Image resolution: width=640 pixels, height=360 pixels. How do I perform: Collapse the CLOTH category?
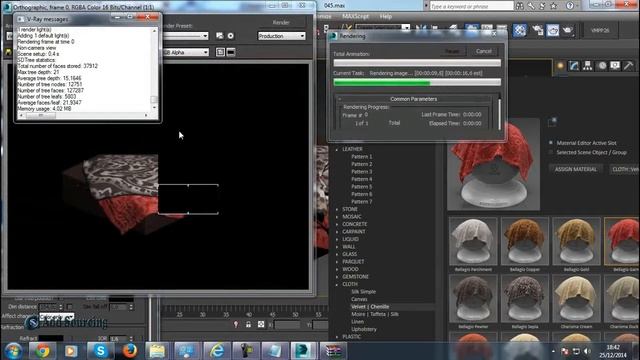(337, 284)
